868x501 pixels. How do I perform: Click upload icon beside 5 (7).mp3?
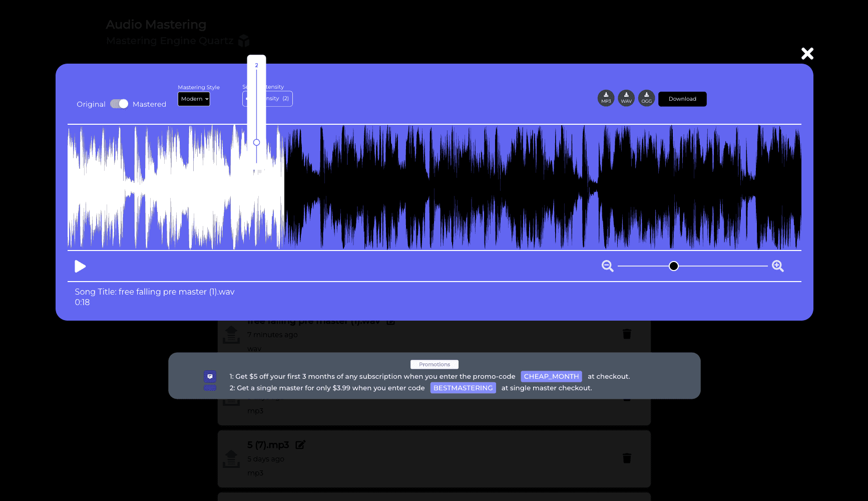(231, 459)
